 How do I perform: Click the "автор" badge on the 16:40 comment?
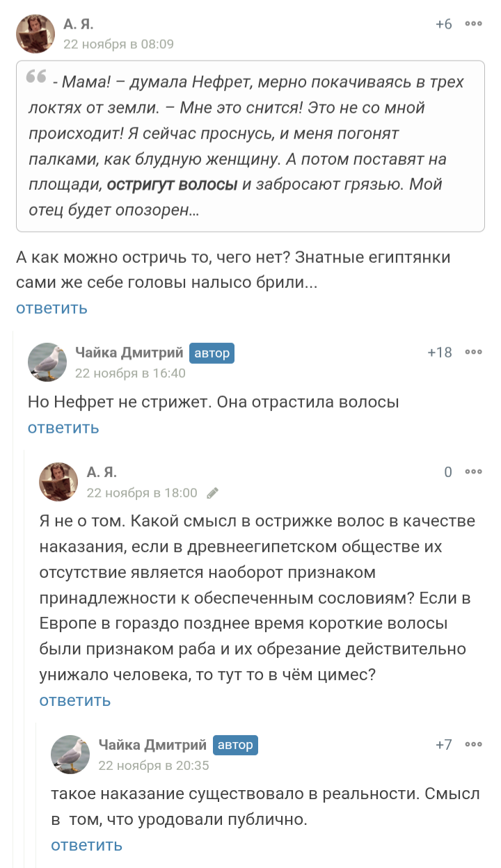(x=212, y=353)
